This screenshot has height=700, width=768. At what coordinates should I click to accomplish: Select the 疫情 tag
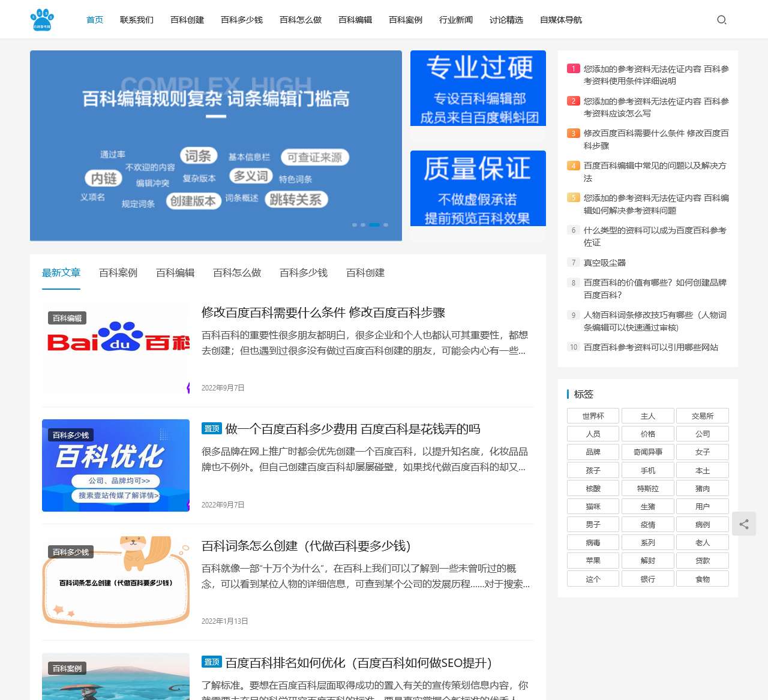point(648,524)
